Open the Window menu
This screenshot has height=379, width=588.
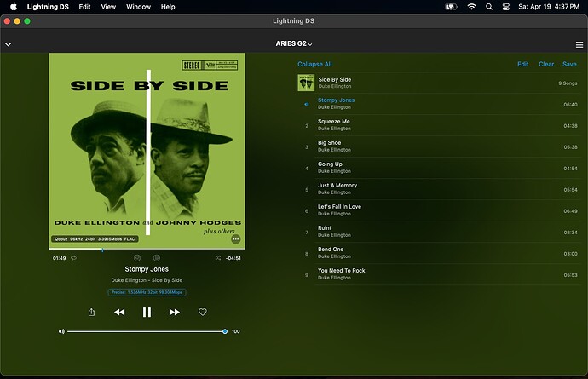click(x=138, y=7)
